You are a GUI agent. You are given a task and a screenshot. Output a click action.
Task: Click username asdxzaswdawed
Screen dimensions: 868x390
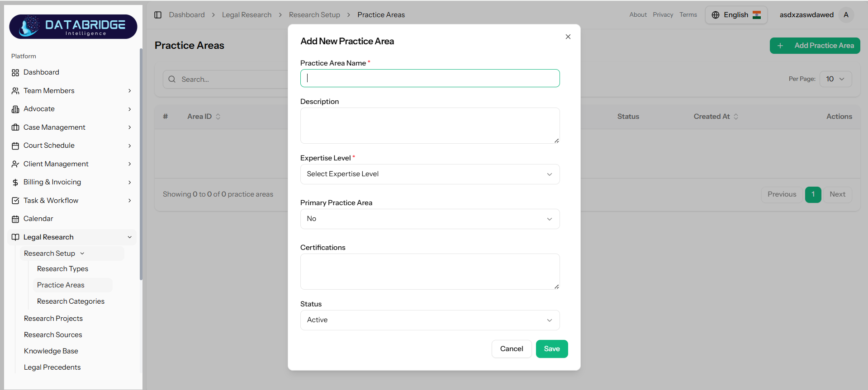(806, 15)
